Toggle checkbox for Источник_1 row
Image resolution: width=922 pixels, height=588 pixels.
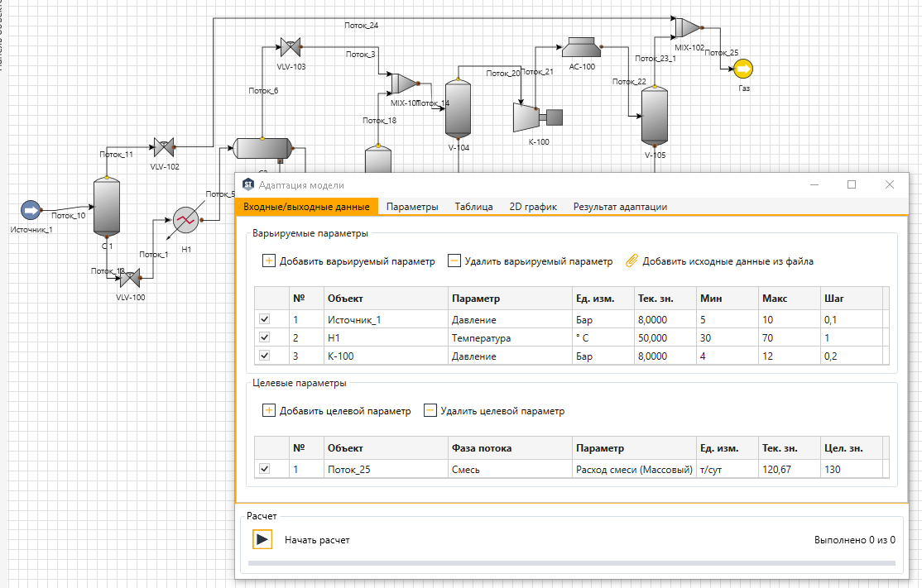pos(265,319)
